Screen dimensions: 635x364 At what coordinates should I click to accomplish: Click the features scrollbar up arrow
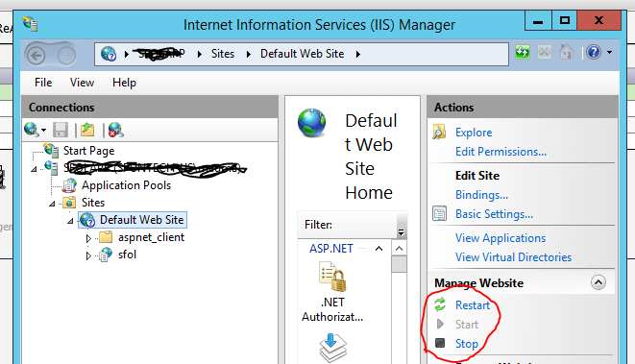[x=399, y=249]
